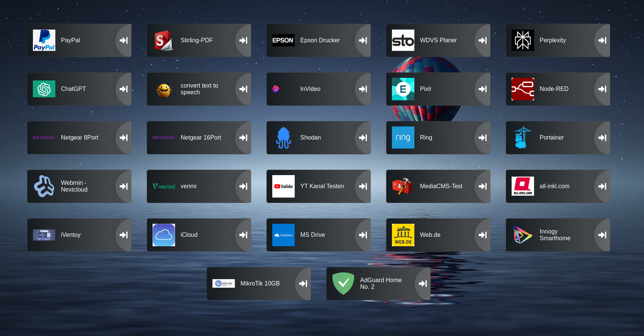644x336 pixels.
Task: Click the arrow button on Stirling-PDF tile
Action: (x=243, y=40)
